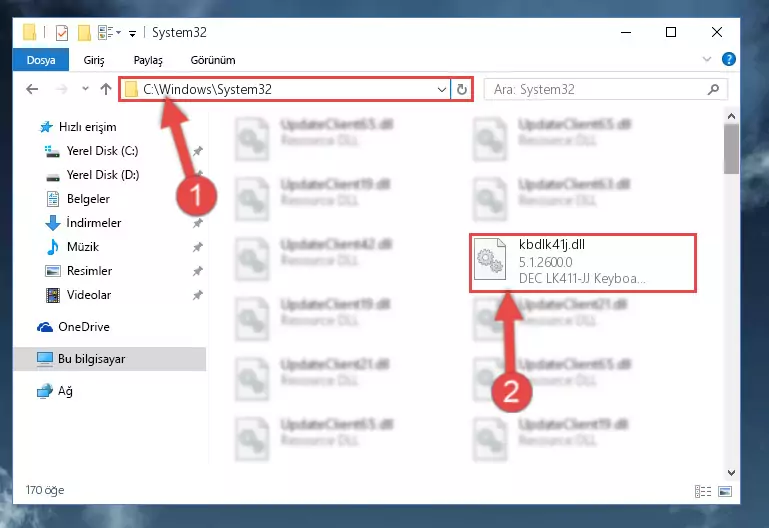Click the address bar path C:\Windows\System32
The image size is (769, 528).
pyautogui.click(x=207, y=89)
